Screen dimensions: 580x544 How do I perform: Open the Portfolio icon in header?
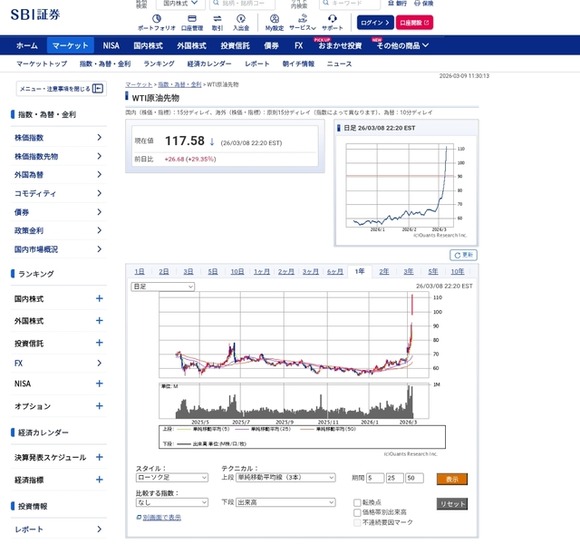(x=156, y=18)
